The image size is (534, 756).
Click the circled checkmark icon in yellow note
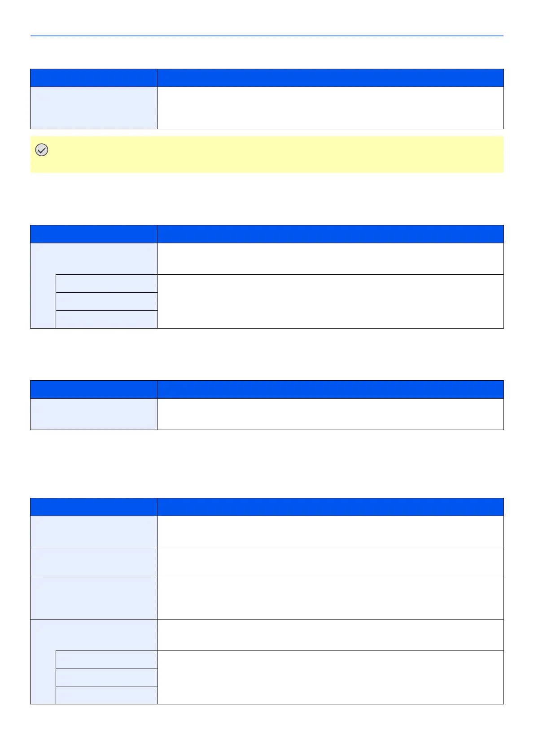point(42,150)
